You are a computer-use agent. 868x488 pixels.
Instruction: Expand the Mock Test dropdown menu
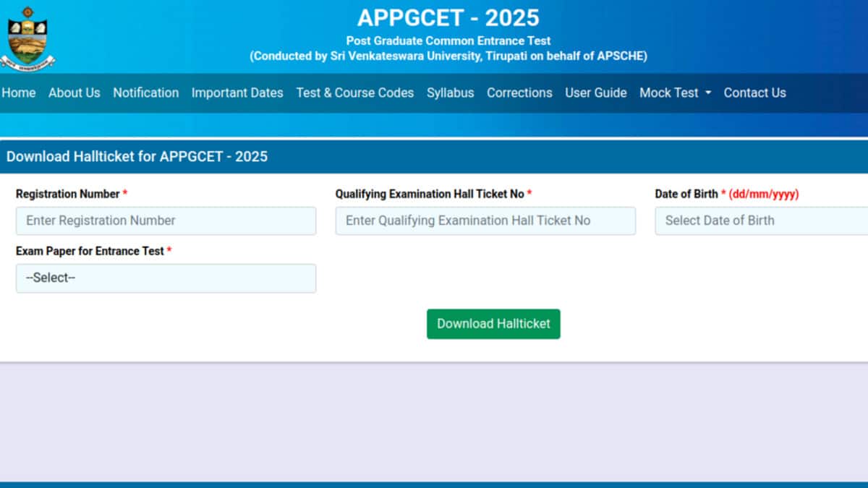(676, 93)
